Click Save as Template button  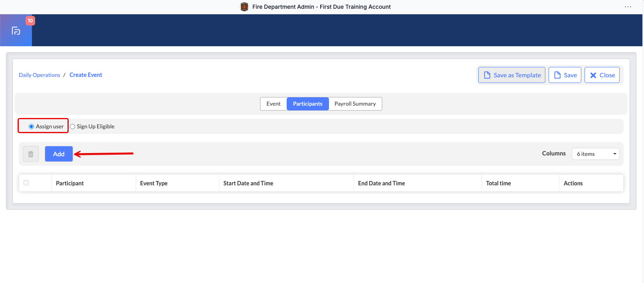click(x=512, y=75)
